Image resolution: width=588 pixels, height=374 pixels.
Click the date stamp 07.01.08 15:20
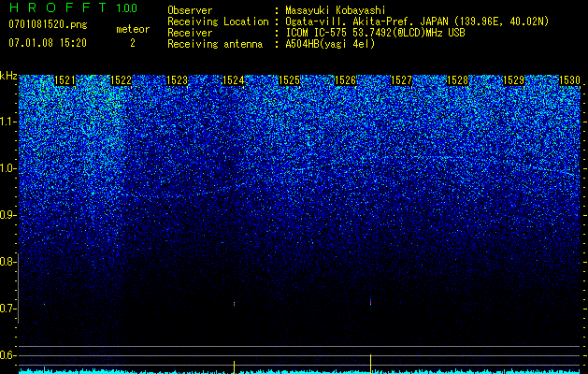point(48,43)
